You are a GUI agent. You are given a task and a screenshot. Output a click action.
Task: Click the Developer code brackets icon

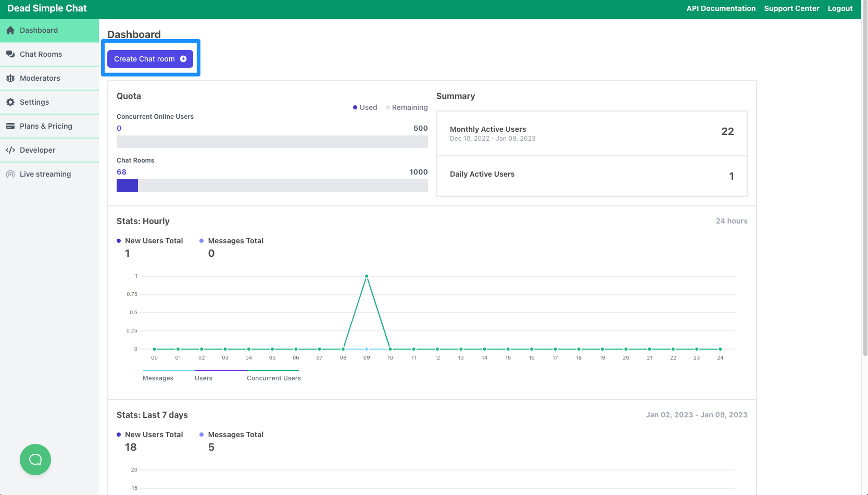(10, 150)
